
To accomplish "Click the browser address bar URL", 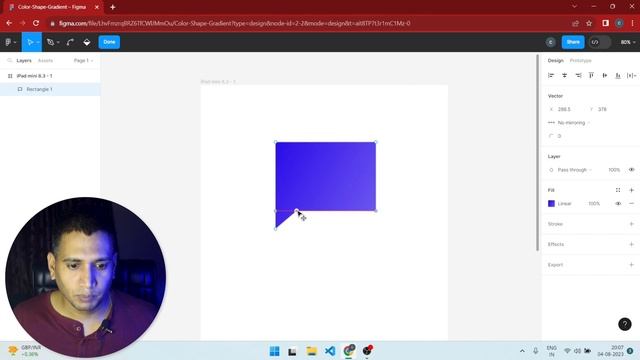I will pyautogui.click(x=235, y=23).
